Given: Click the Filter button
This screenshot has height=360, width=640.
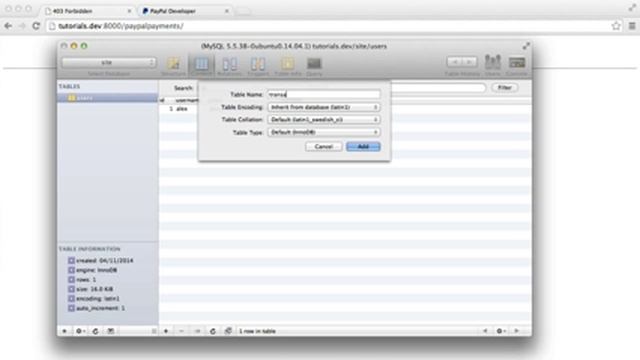Looking at the screenshot, I should tap(504, 88).
